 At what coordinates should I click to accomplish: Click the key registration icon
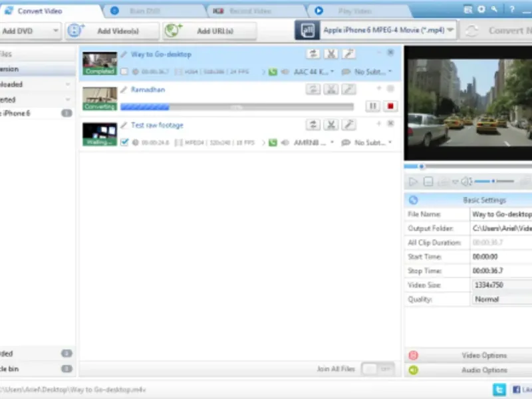tap(494, 9)
